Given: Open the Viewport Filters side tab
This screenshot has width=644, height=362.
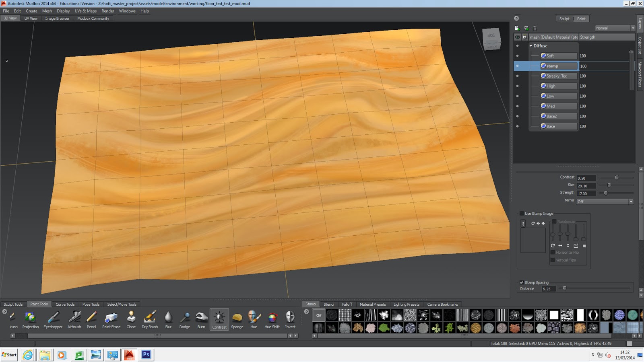Looking at the screenshot, I should [640, 74].
